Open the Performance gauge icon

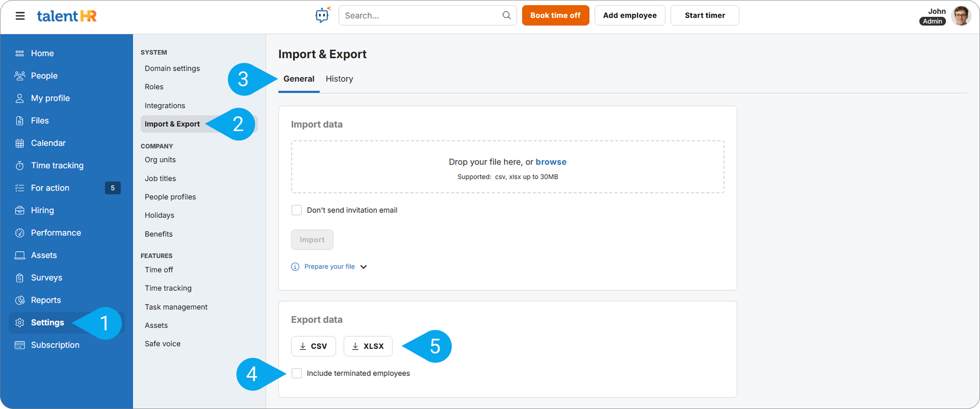click(20, 233)
